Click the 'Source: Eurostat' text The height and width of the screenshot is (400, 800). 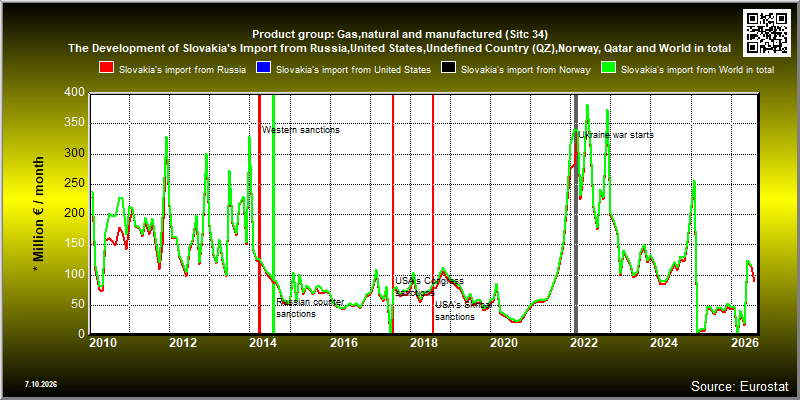[740, 386]
